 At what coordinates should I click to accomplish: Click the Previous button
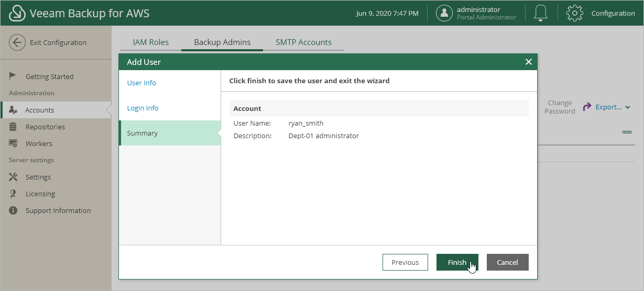pos(405,262)
